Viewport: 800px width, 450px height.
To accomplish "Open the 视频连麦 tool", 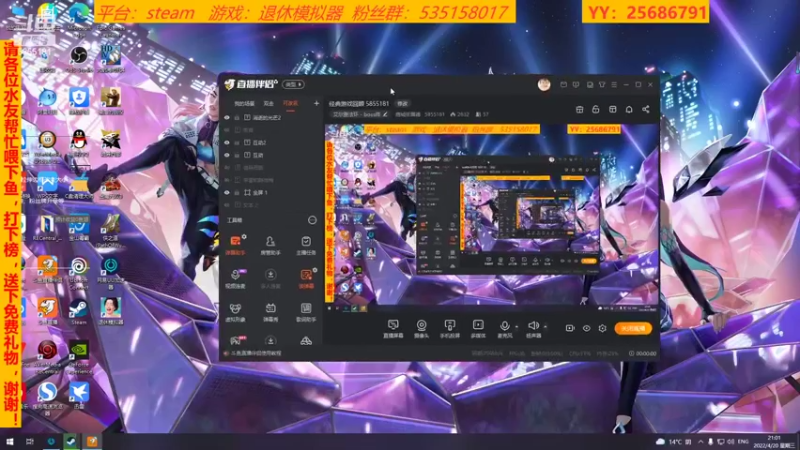I will 235,279.
